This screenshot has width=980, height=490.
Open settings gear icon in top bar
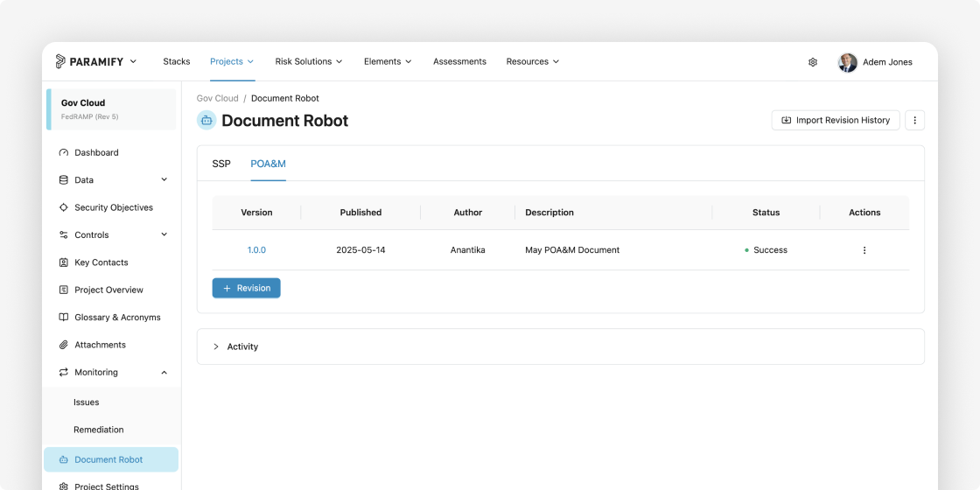click(813, 62)
